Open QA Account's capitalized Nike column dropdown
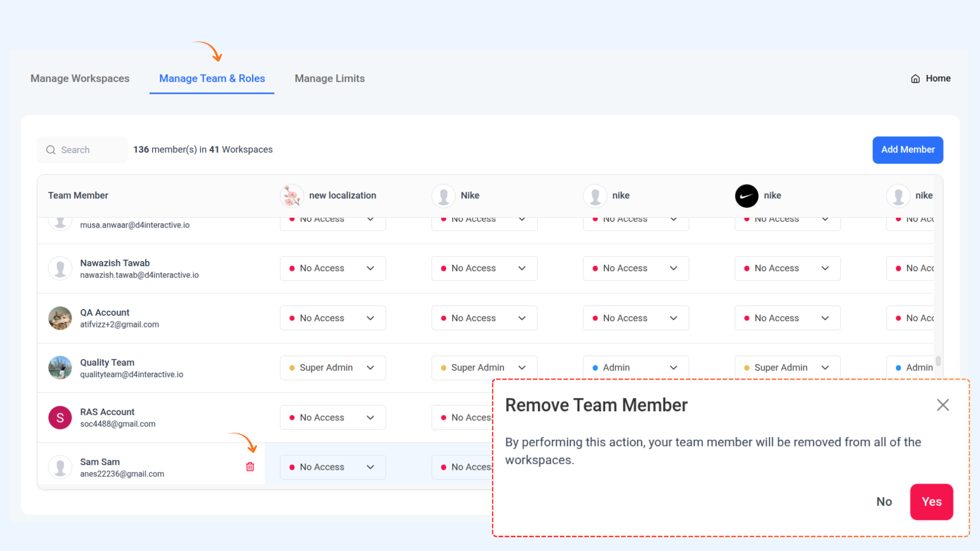Image resolution: width=980 pixels, height=551 pixels. (x=484, y=318)
